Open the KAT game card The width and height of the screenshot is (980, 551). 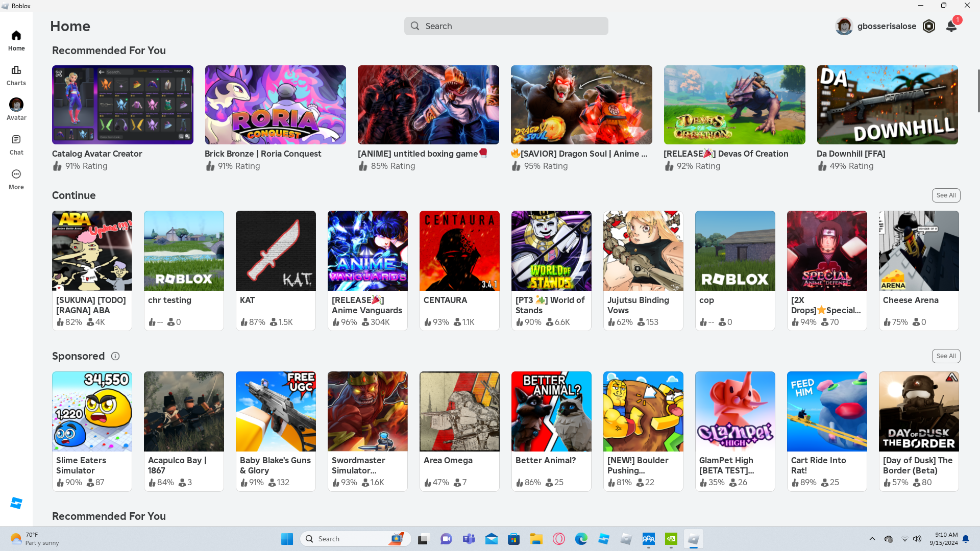click(x=276, y=270)
